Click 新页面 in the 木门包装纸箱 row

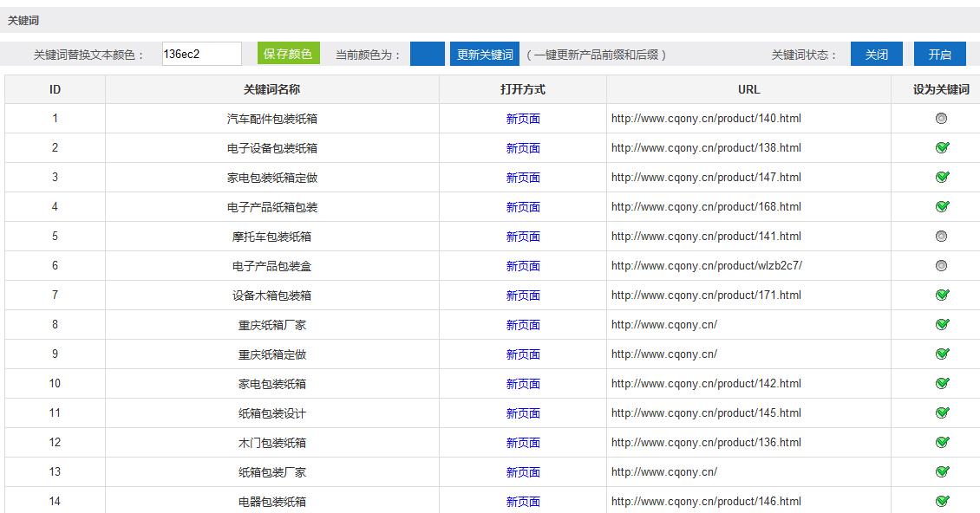(523, 443)
